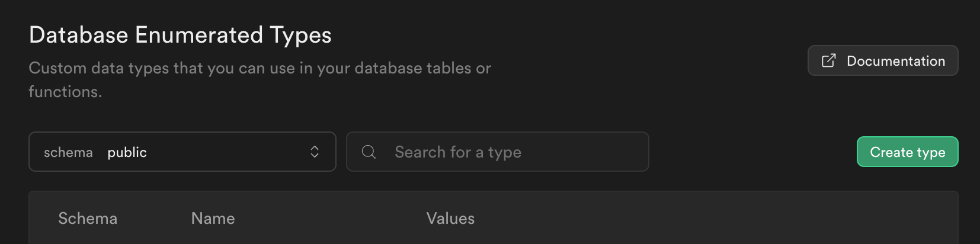Screen dimensions: 980x244
Task: Click the "Database Enumerated Types" page heading
Action: [180, 35]
